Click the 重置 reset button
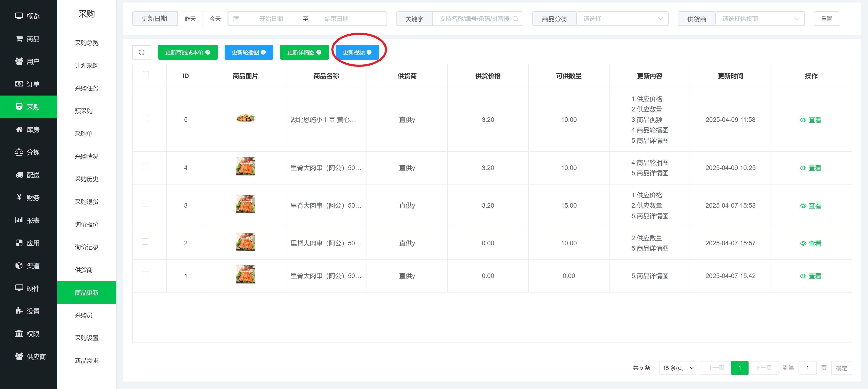Screen dimensions: 868x389 click(x=826, y=19)
